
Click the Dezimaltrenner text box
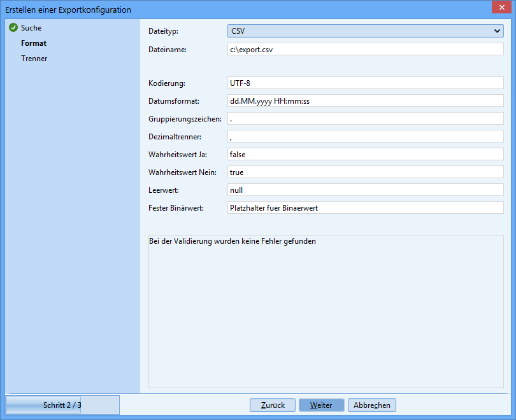coord(365,136)
